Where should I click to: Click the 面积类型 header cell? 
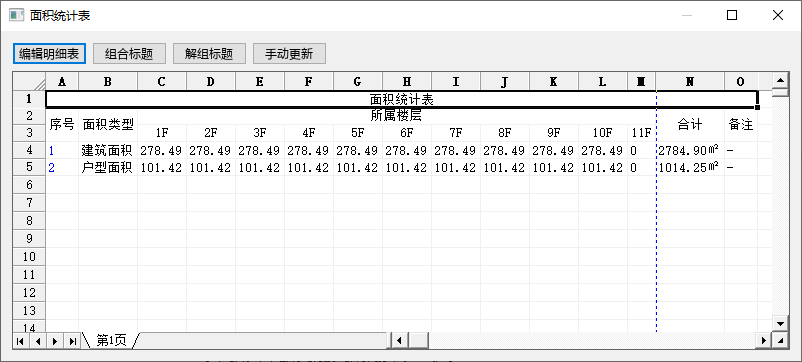pos(108,124)
